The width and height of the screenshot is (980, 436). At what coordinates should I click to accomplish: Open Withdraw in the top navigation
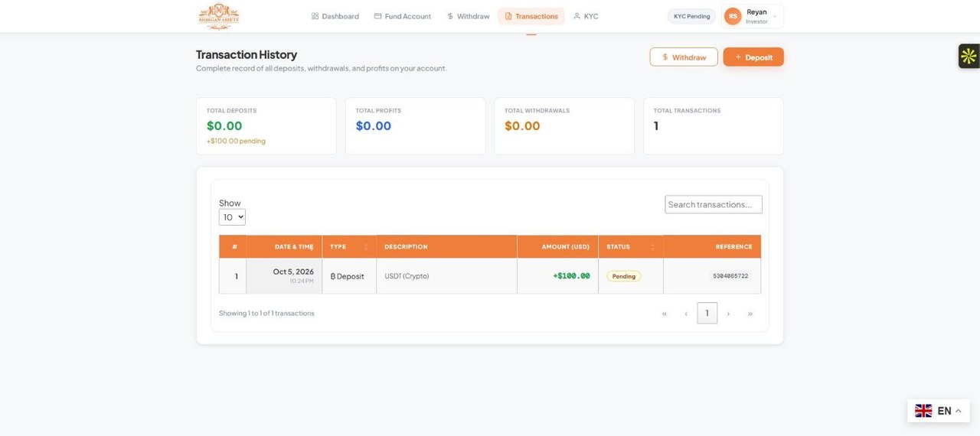pos(468,16)
